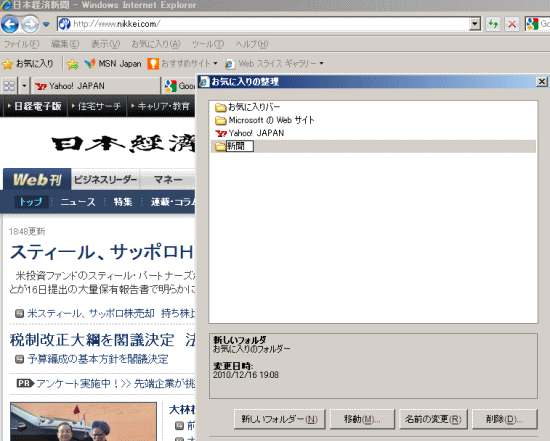Screen dimensions: 550x441
Task: Click the Quick Tabs grid icon
Action: (x=9, y=86)
